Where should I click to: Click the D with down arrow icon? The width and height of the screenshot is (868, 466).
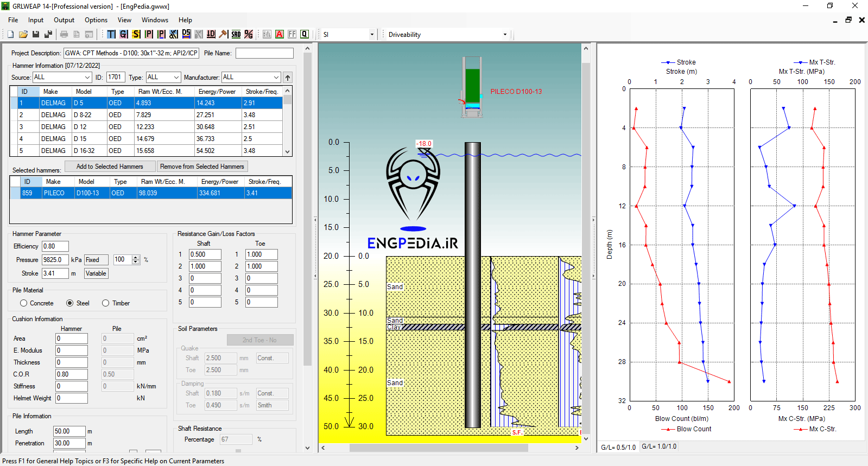click(211, 34)
